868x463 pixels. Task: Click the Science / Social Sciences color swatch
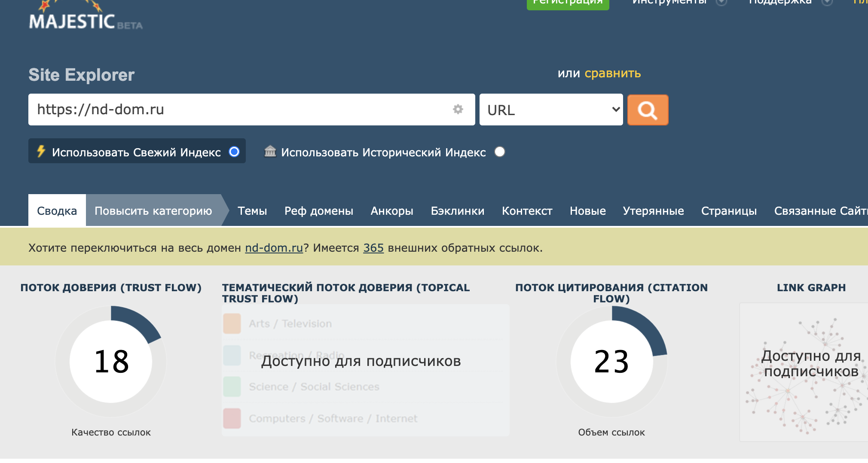pos(232,387)
